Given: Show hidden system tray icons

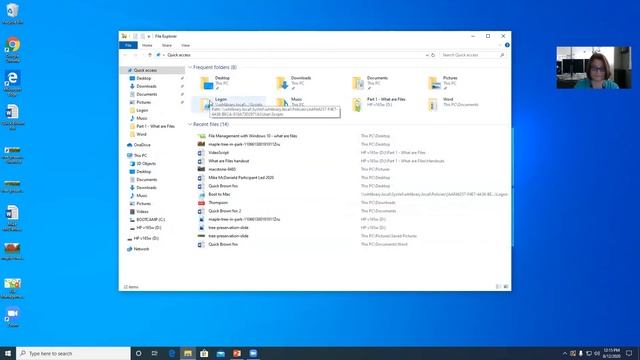Looking at the screenshot, I should [x=565, y=353].
